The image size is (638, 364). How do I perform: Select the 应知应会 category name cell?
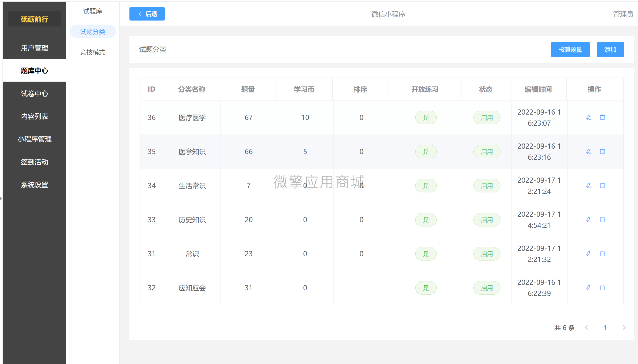pos(192,288)
